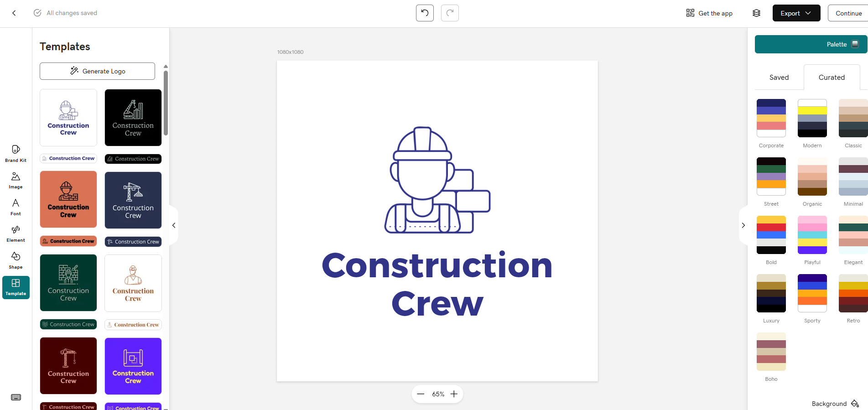868x410 pixels.
Task: Click the Continue button
Action: [848, 13]
